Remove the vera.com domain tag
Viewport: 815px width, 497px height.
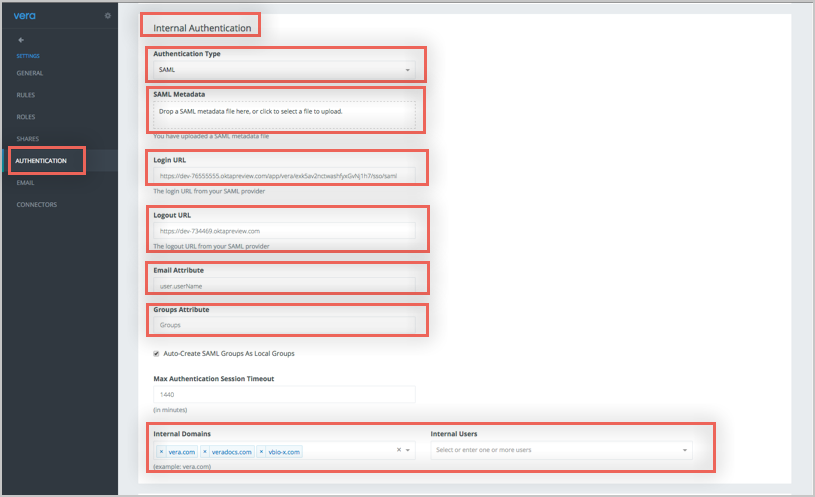pos(161,452)
